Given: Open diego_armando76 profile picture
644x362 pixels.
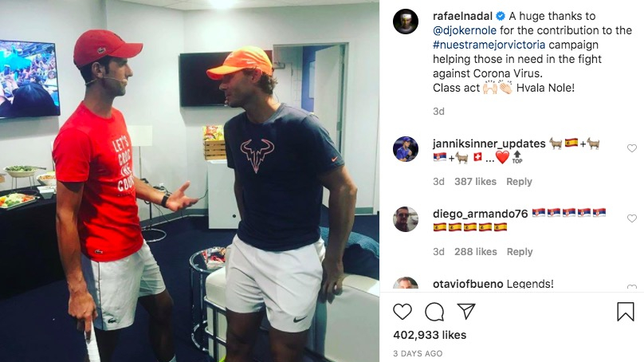Looking at the screenshot, I should (x=406, y=219).
